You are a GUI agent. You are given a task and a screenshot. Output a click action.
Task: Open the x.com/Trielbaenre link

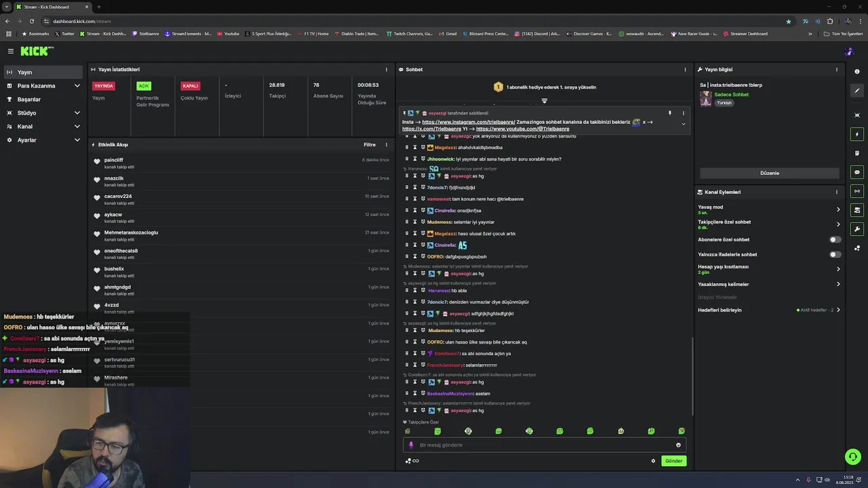pos(431,129)
